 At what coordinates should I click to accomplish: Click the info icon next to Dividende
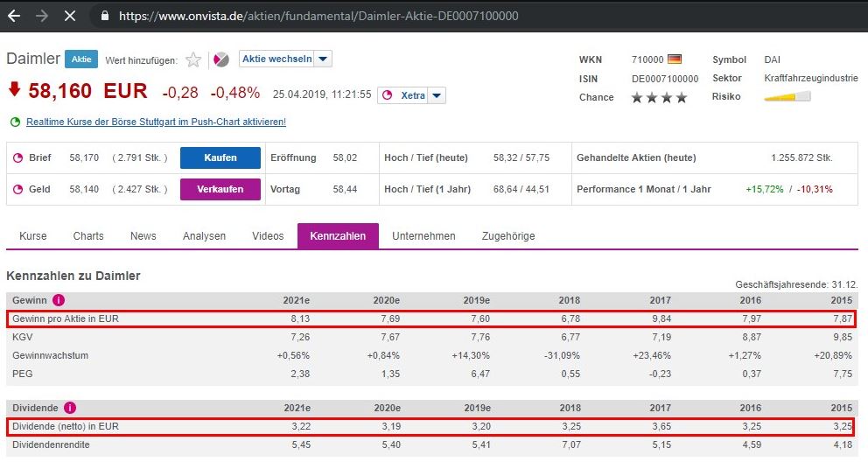(x=70, y=408)
